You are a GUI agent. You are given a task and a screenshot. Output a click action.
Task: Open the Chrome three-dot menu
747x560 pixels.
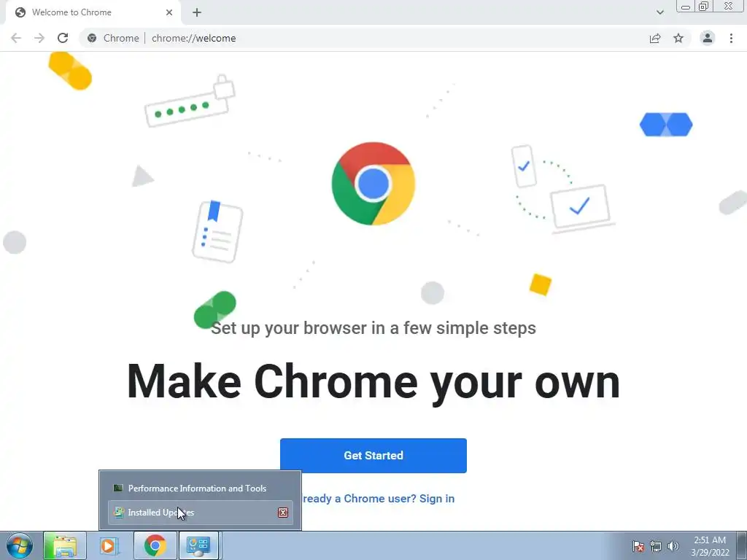[x=731, y=38]
